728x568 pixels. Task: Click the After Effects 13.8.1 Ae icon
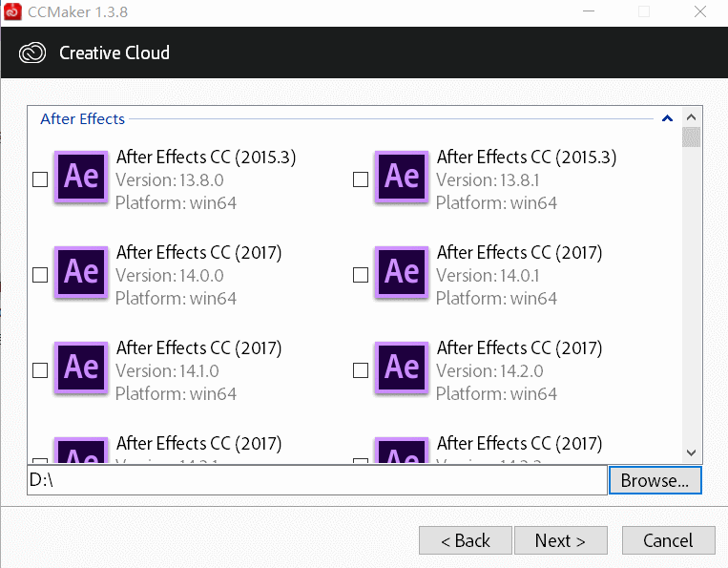tap(402, 178)
